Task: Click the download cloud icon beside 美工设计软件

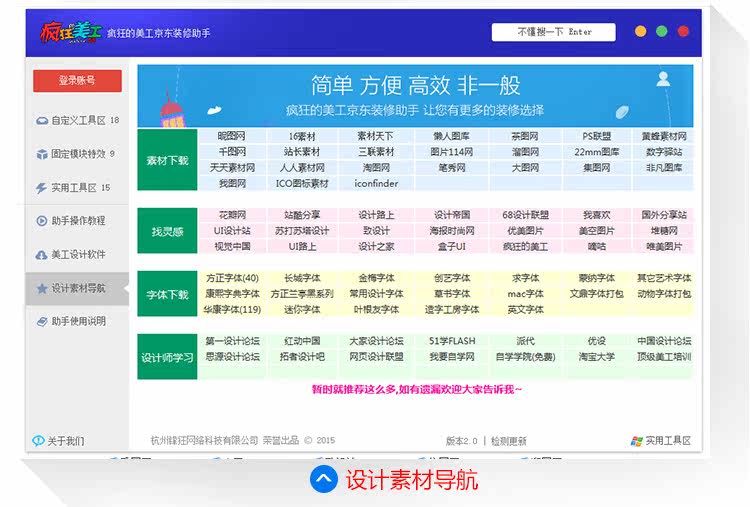Action: 42,255
